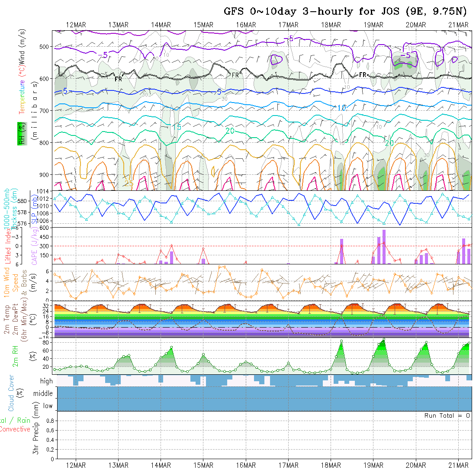Select the 12MAR label on top axis

coord(76,25)
